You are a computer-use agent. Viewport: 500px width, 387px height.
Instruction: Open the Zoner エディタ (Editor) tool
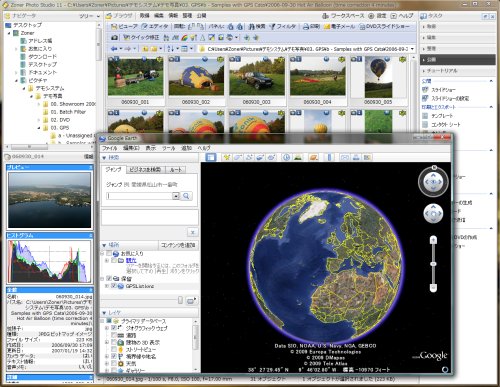pyautogui.click(x=154, y=26)
